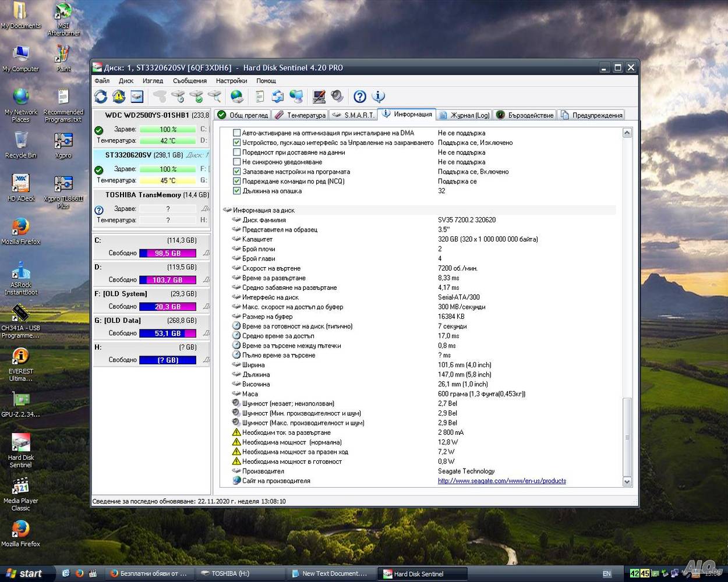728x582 pixels.
Task: Switch to the Предупреждения tab
Action: 591,115
